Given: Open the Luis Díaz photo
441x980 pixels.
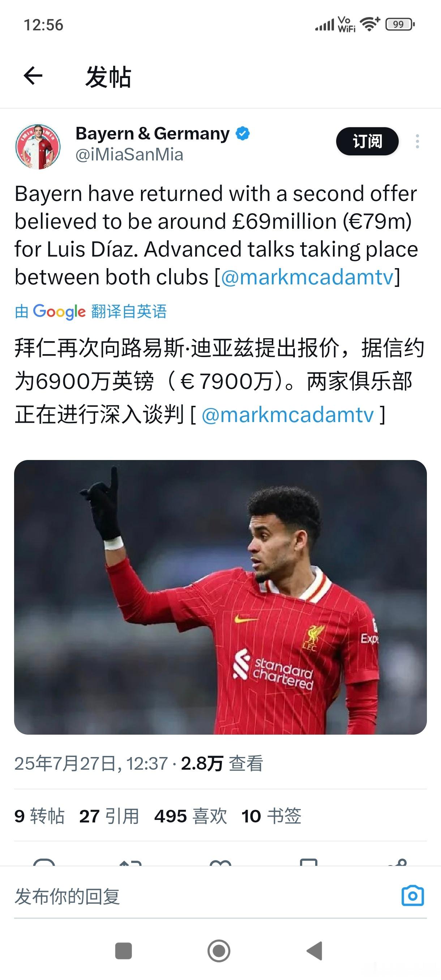Looking at the screenshot, I should 220,597.
